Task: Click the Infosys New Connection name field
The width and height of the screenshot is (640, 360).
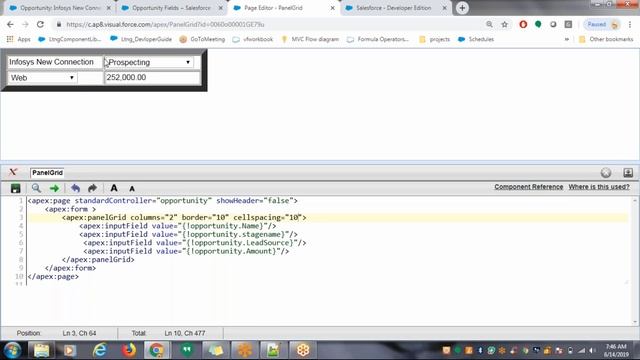Action: [54, 62]
